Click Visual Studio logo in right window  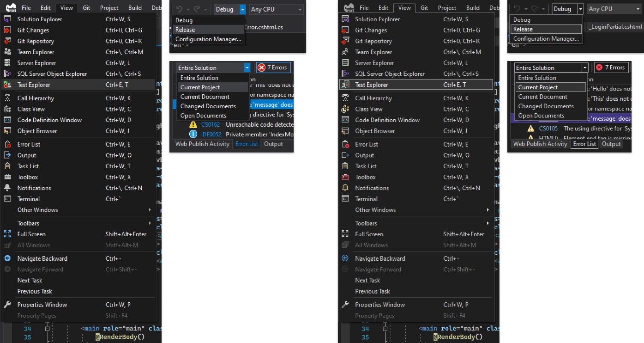click(349, 7)
